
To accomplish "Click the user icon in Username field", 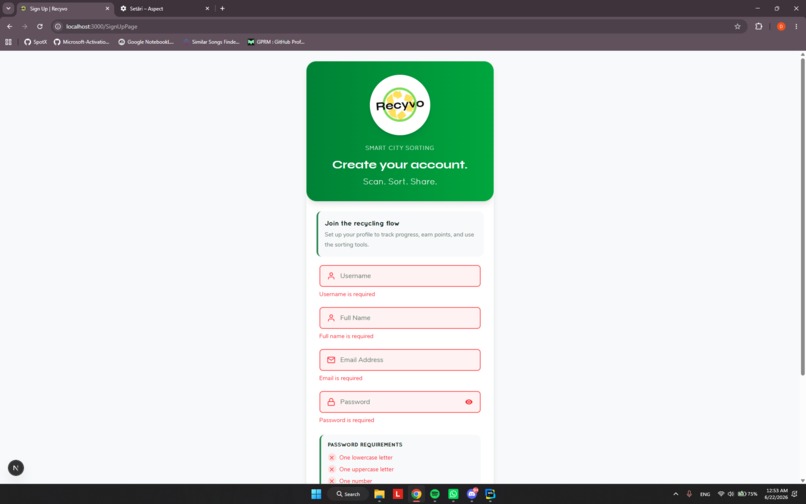I will [331, 276].
